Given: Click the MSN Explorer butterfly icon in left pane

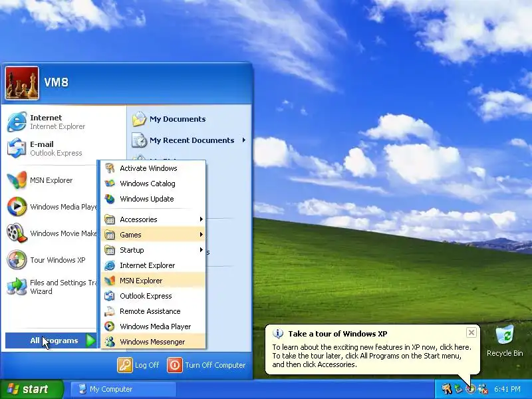Looking at the screenshot, I should [17, 180].
